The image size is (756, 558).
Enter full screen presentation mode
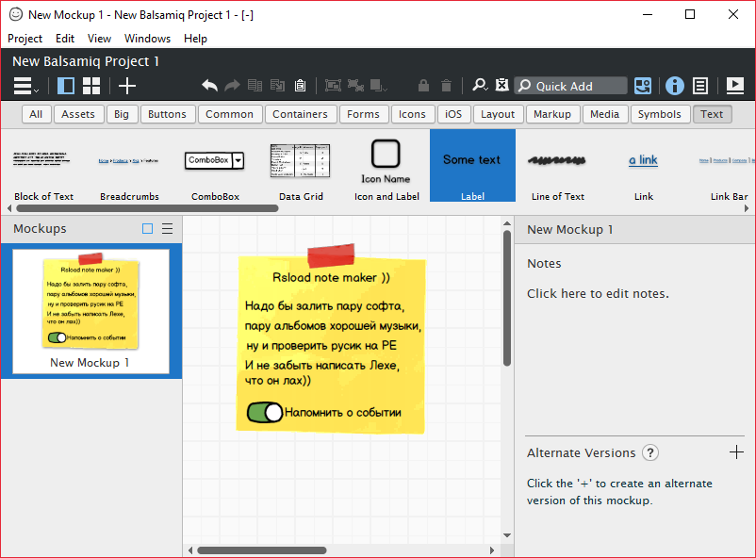(735, 86)
